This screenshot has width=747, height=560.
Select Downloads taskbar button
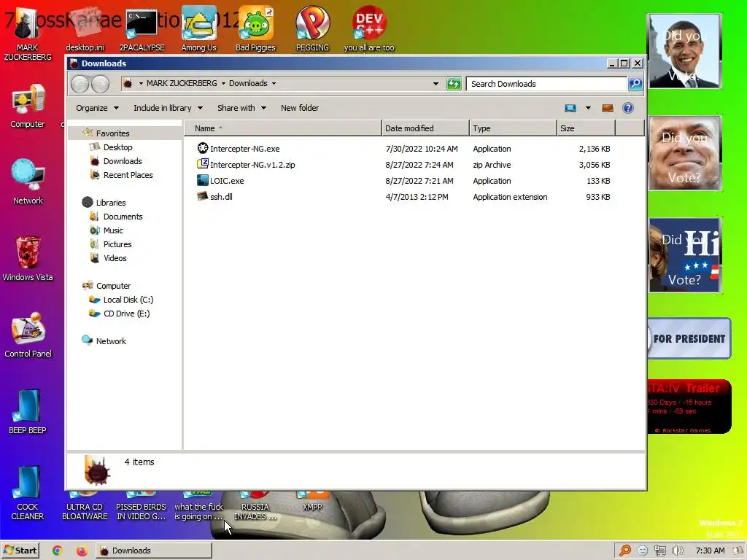pyautogui.click(x=154, y=551)
